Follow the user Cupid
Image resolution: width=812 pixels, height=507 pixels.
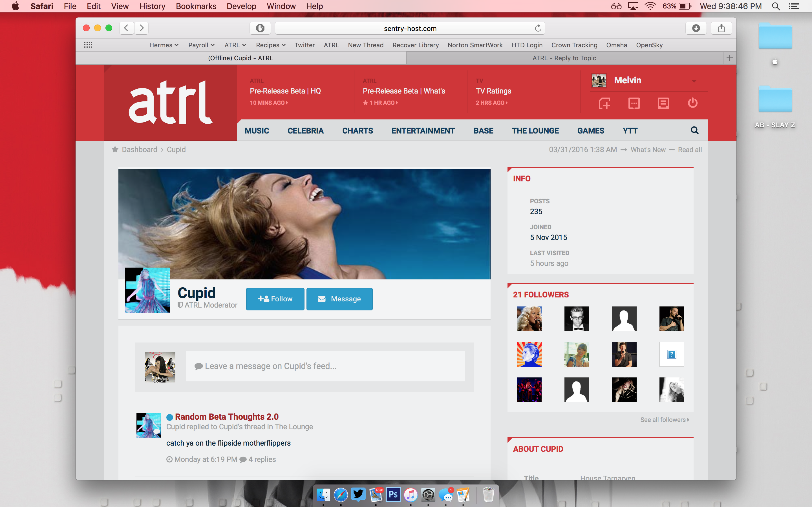(275, 299)
